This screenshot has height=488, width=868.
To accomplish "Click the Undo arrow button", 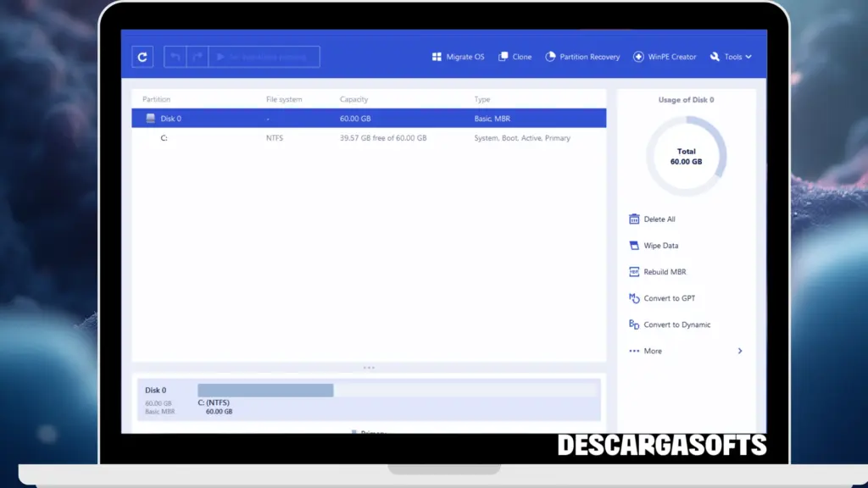I will 175,57.
